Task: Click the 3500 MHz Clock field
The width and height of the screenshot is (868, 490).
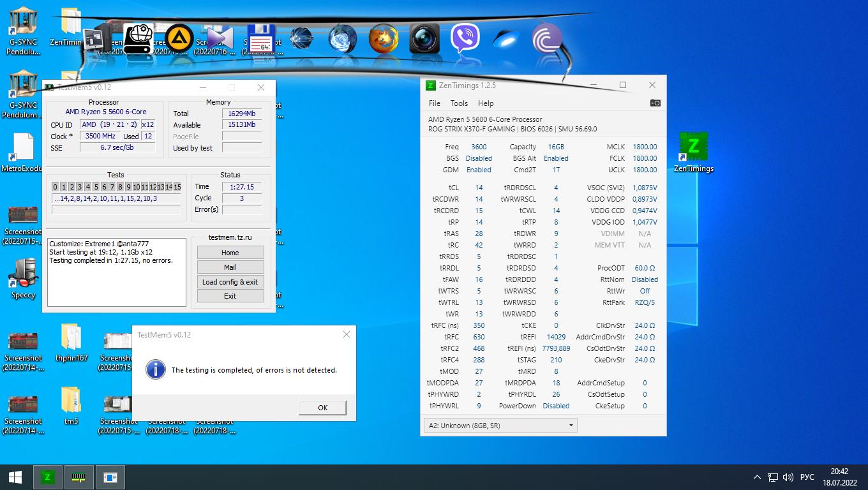Action: coord(100,137)
